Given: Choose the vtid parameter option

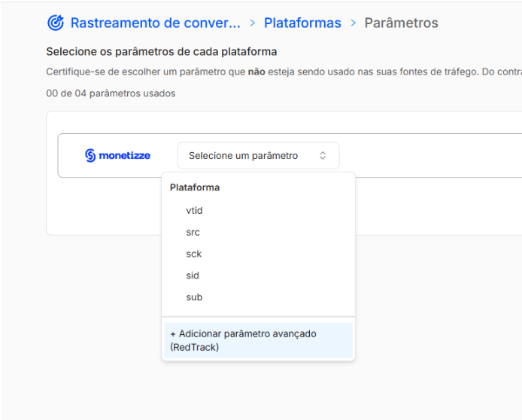Looking at the screenshot, I should (195, 211).
